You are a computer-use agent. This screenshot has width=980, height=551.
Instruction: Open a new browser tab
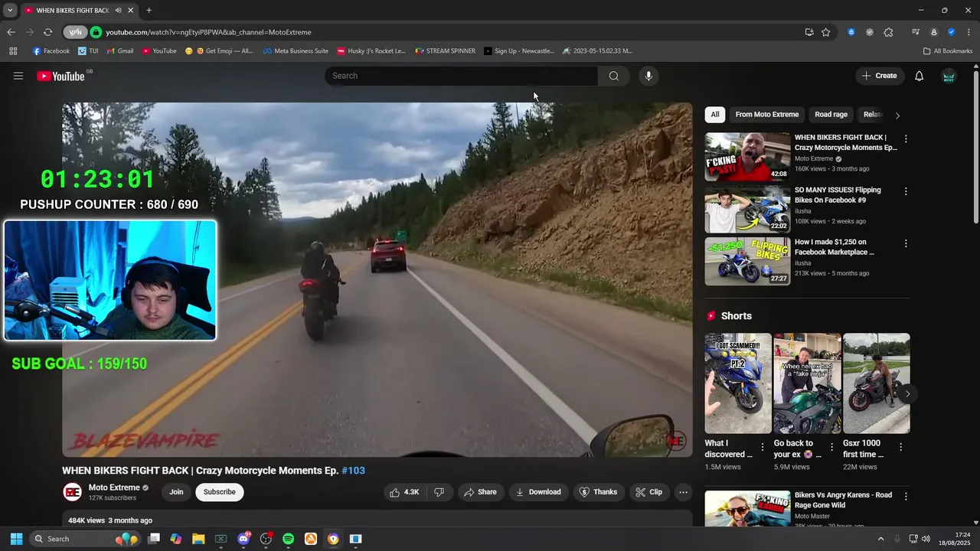pos(149,11)
